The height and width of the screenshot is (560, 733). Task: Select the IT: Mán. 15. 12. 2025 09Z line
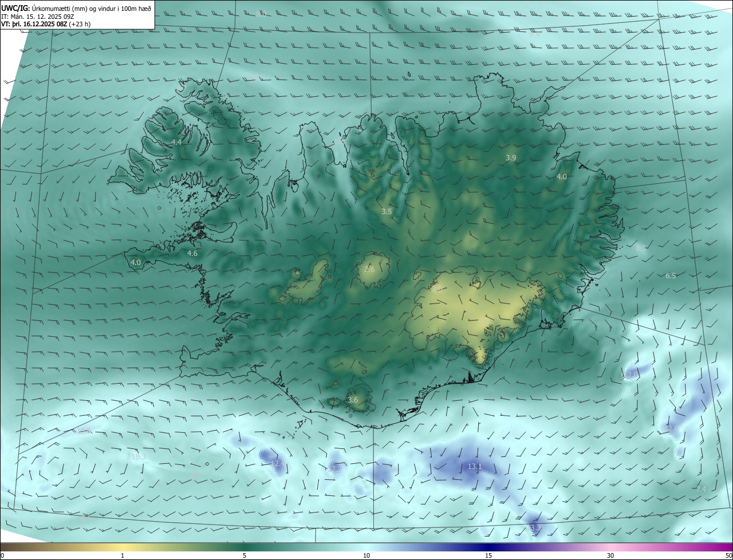tap(37, 17)
